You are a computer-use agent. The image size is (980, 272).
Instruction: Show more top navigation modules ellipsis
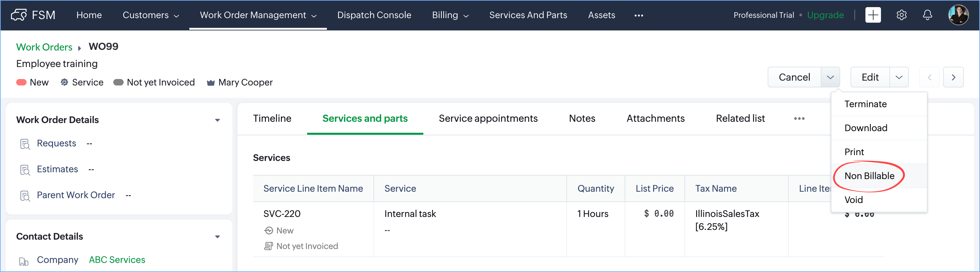[x=639, y=16]
